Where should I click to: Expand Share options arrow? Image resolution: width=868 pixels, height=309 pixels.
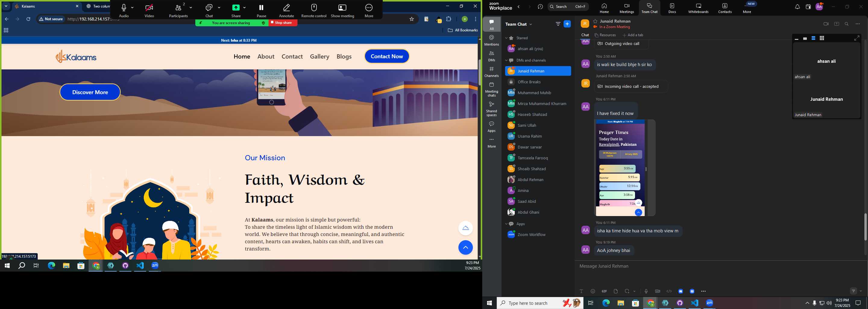[x=244, y=8]
